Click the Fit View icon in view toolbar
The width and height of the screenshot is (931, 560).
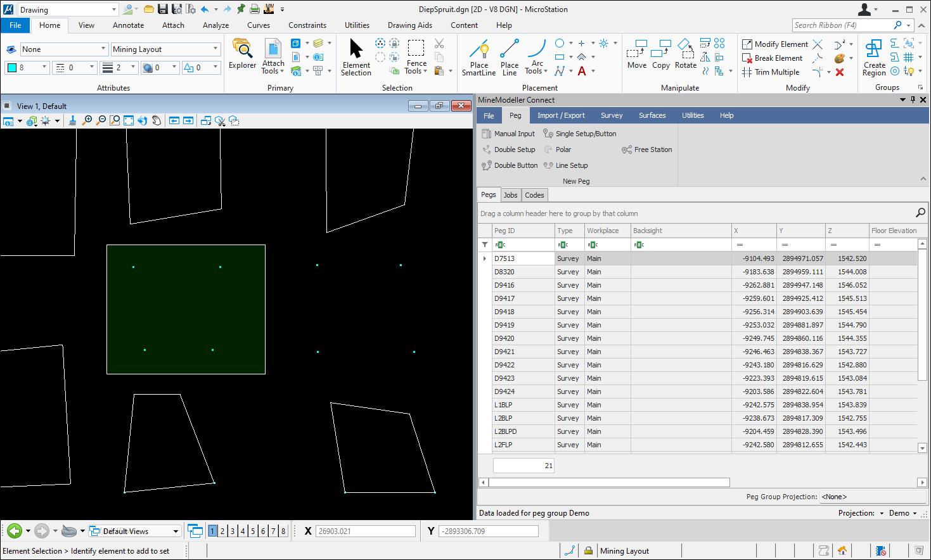click(x=129, y=120)
